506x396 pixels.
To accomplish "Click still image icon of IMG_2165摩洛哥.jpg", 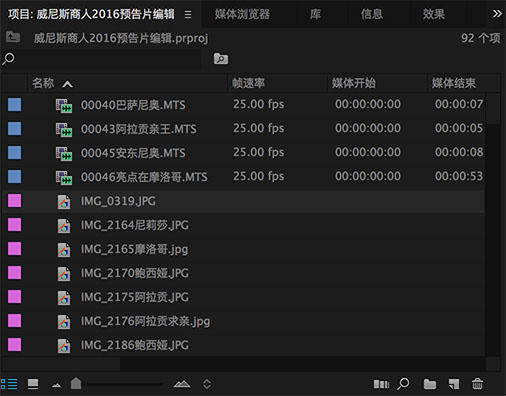I will [64, 250].
